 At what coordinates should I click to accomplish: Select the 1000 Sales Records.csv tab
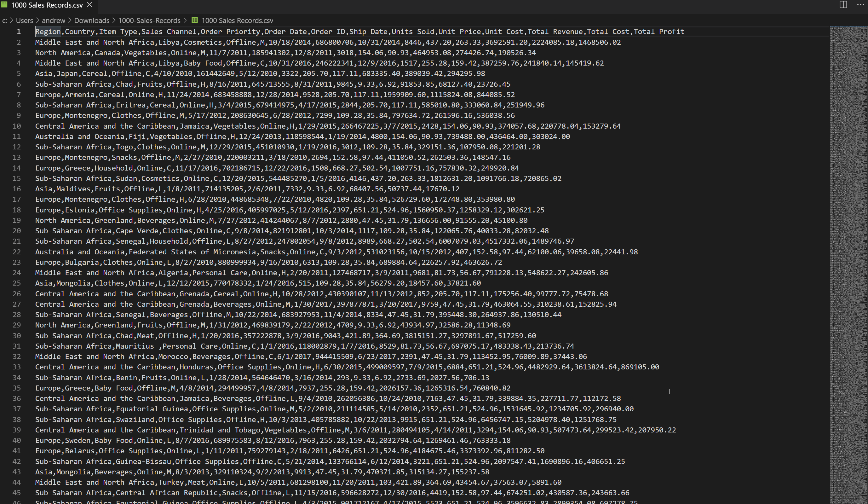point(47,5)
